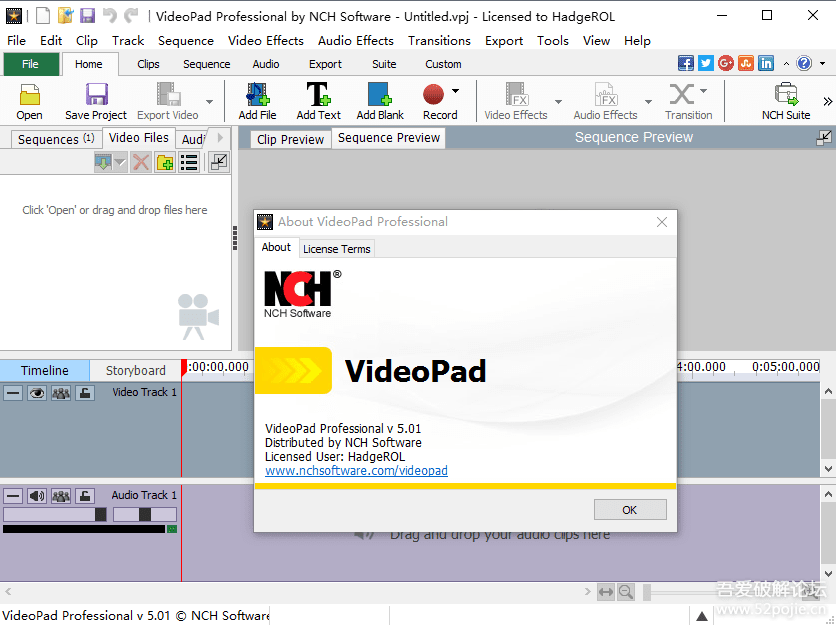Open the Audio Effects toolbar icon

pos(606,94)
